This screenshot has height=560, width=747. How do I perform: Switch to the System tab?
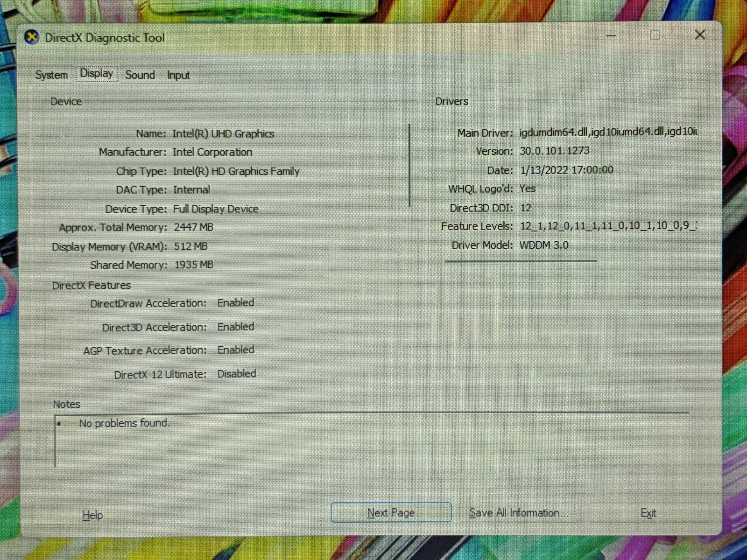[51, 75]
